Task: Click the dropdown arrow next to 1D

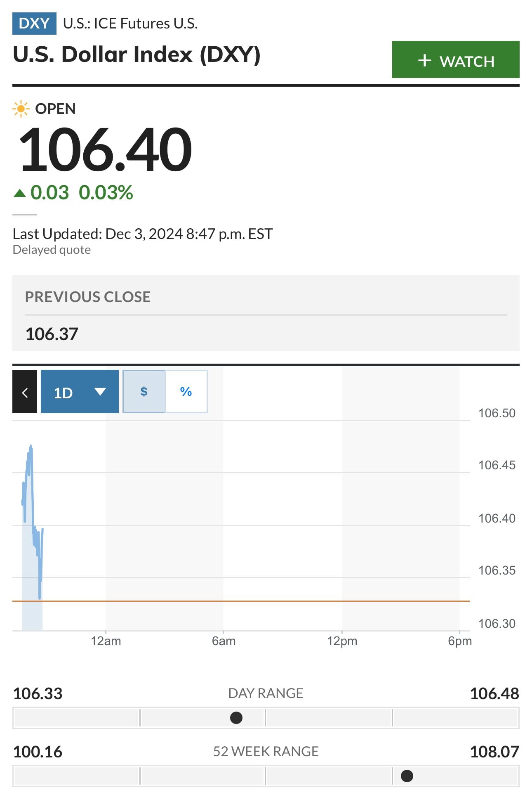Action: (x=100, y=391)
